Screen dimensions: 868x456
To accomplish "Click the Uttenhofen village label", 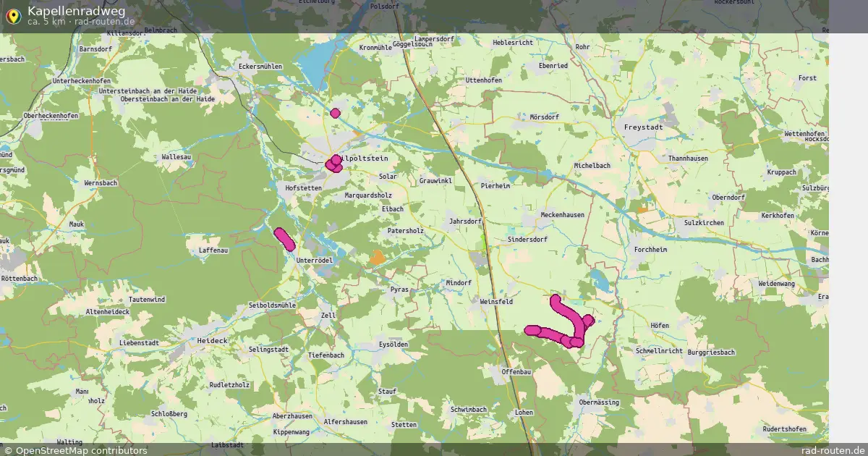I will [483, 80].
